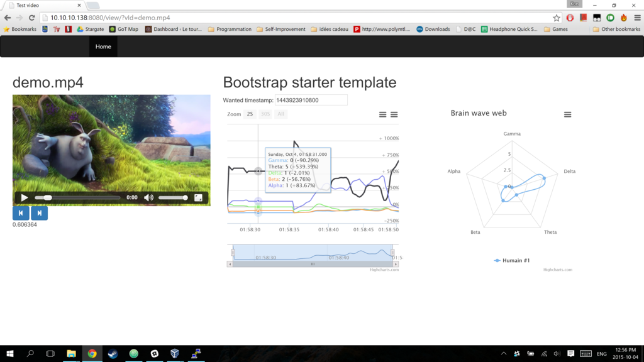Go back in browser
The height and width of the screenshot is (362, 644).
(8, 18)
